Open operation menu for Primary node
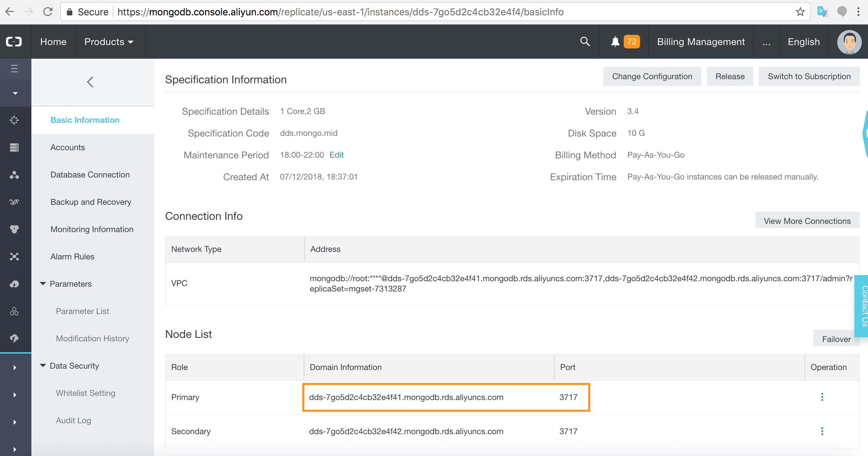 pyautogui.click(x=822, y=397)
